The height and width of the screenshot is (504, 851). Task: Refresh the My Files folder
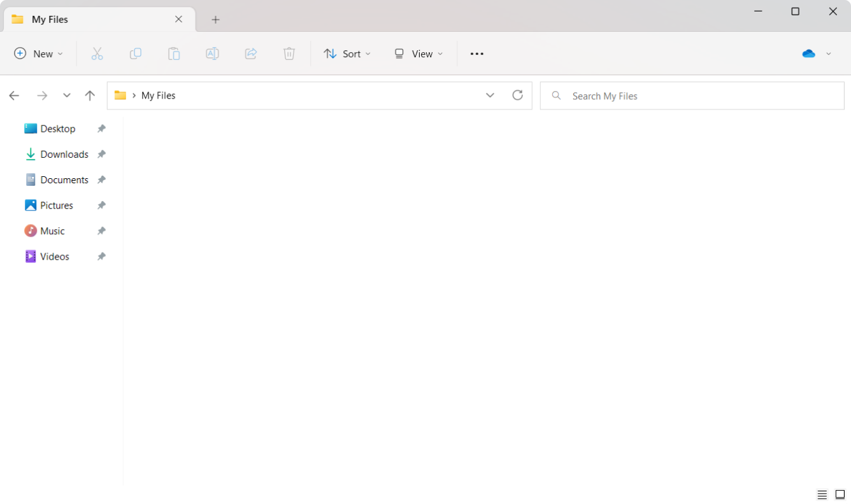517,95
